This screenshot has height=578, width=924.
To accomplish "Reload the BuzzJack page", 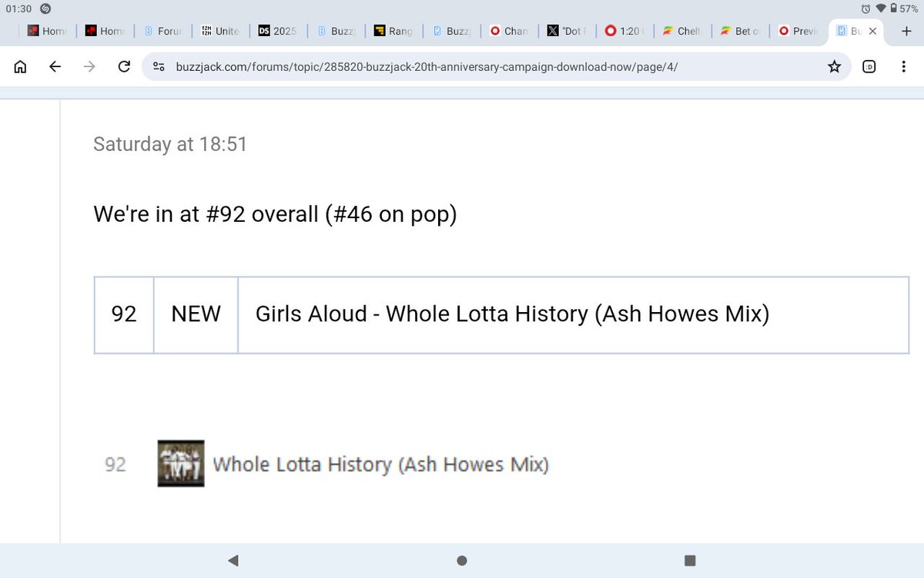I will point(123,67).
